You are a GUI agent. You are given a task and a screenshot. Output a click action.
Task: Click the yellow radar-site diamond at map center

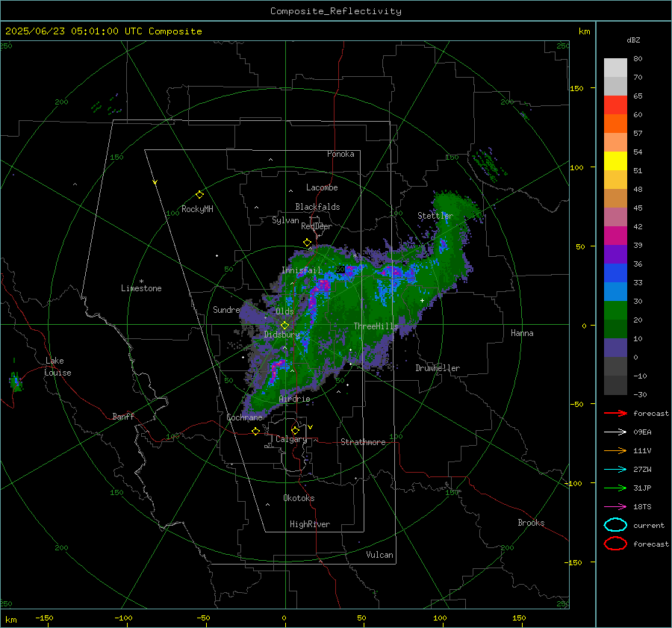pos(284,326)
